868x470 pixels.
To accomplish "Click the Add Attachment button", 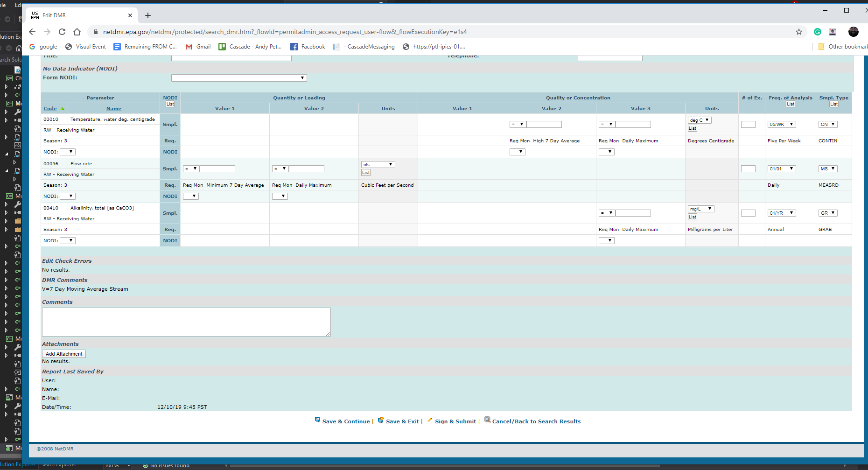I will point(63,353).
